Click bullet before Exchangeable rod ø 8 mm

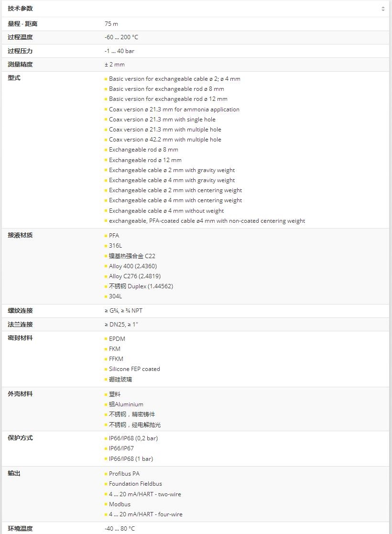pos(106,150)
